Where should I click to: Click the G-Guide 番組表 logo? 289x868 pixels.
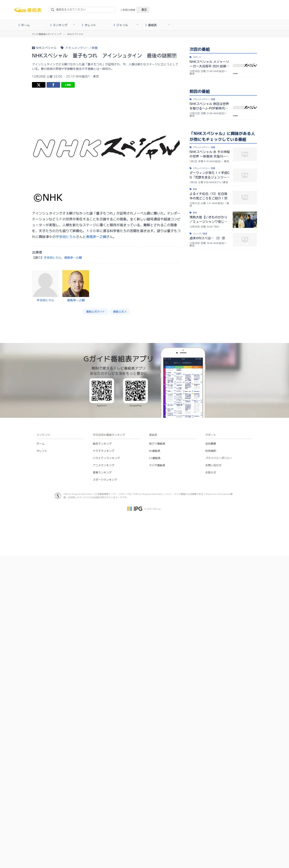pyautogui.click(x=28, y=10)
